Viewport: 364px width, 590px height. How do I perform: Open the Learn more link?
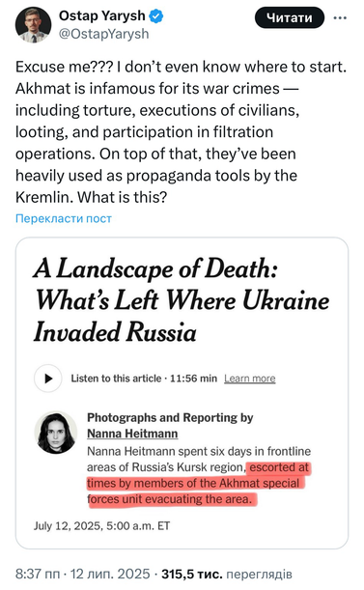point(250,379)
